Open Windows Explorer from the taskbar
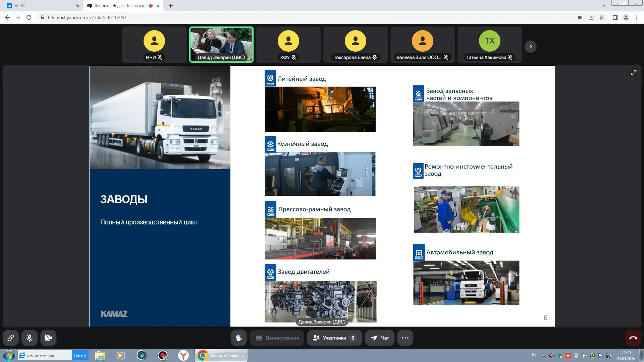The image size is (644, 362). coord(100,355)
